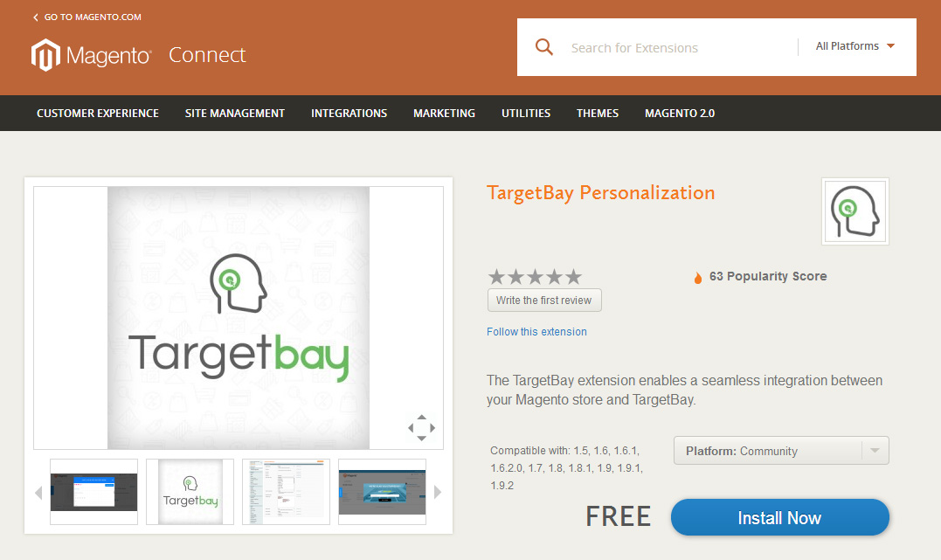
Task: Open the All Platforms dropdown
Action: pyautogui.click(x=855, y=46)
